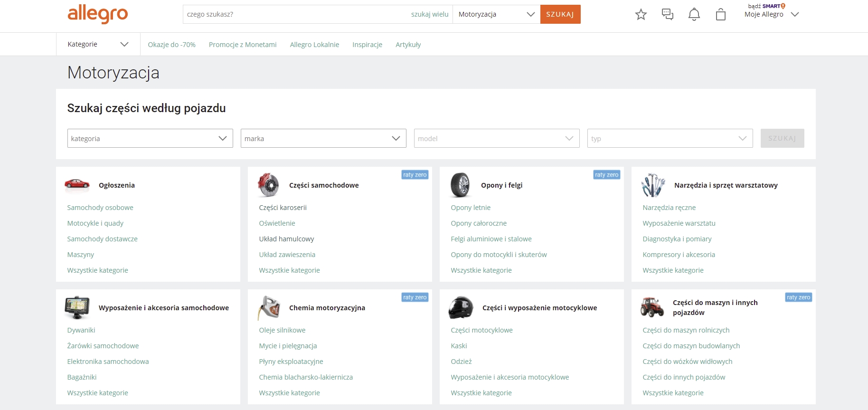Open Wszystkie kategorie under Ogłoszenia
This screenshot has height=410, width=868.
[98, 270]
